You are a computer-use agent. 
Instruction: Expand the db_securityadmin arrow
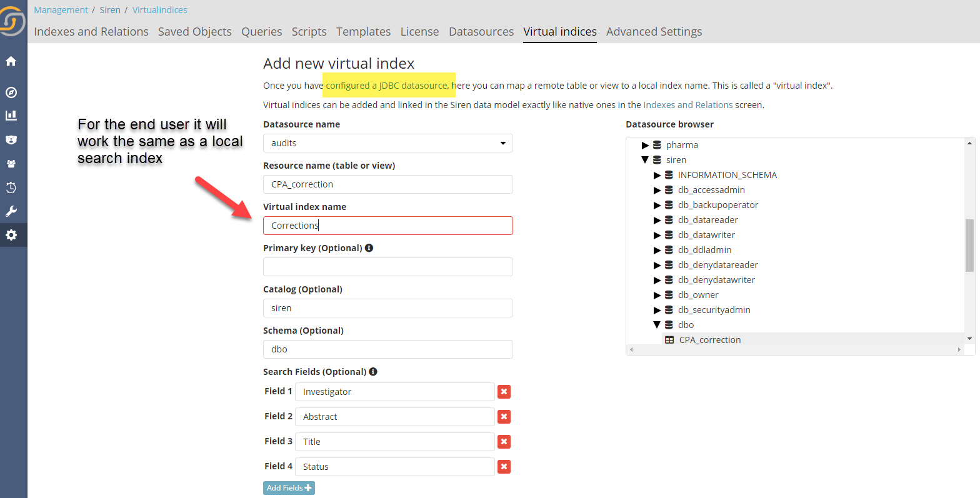(657, 310)
